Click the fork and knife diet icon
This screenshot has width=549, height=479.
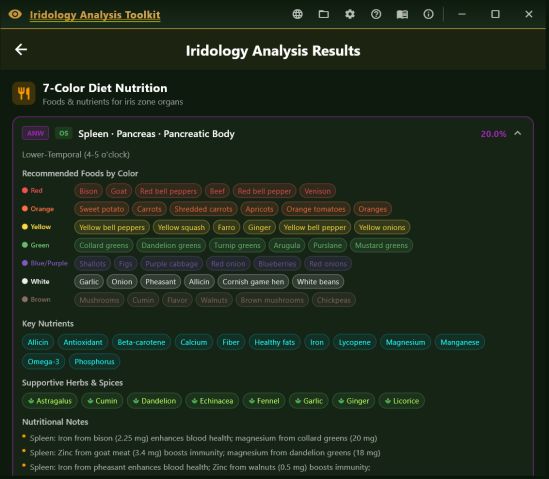(24, 93)
